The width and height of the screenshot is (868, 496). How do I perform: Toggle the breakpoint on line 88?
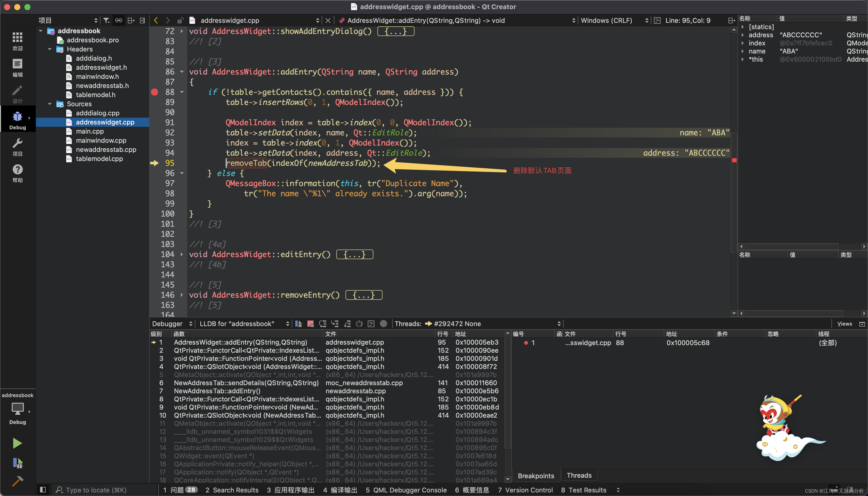(154, 92)
